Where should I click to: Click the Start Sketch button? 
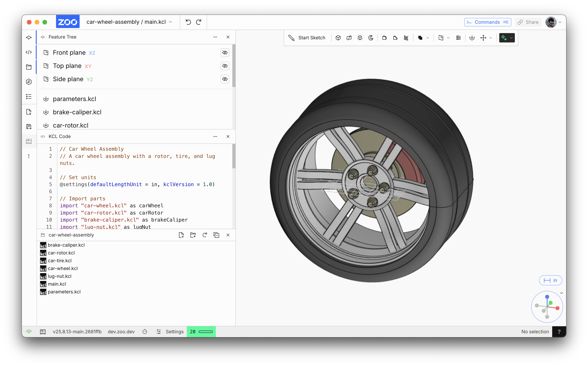tap(307, 38)
